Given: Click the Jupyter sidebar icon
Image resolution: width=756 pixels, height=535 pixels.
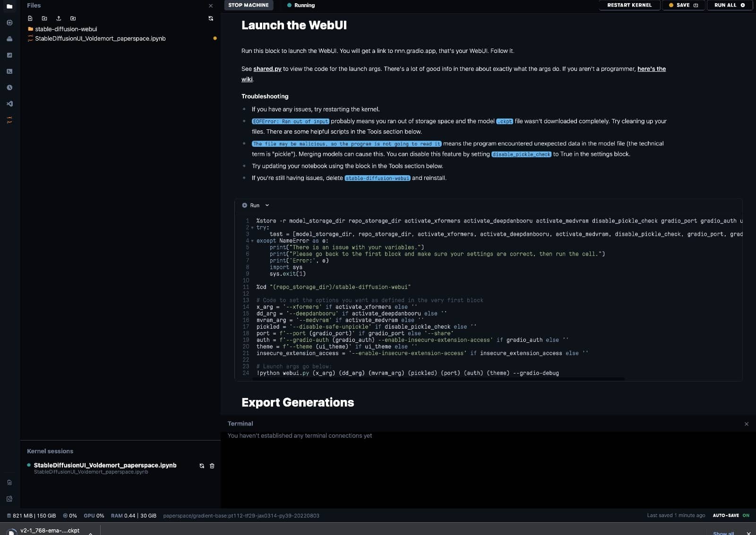Looking at the screenshot, I should 9,120.
